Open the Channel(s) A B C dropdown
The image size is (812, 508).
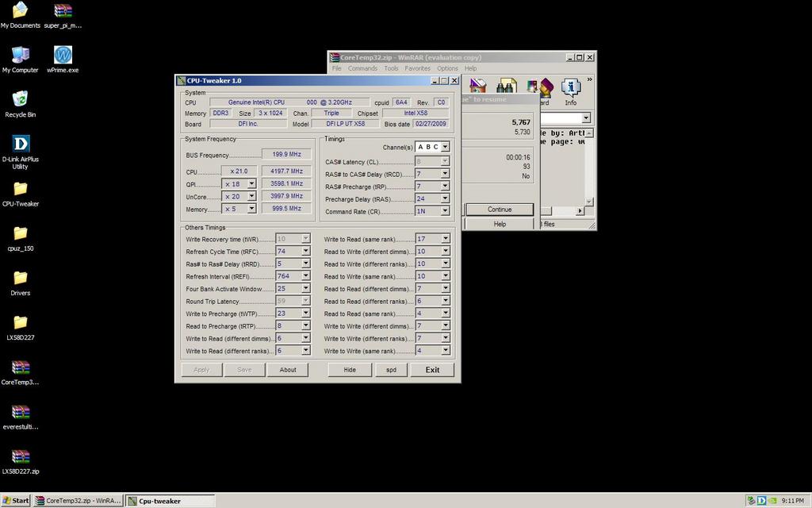click(445, 147)
